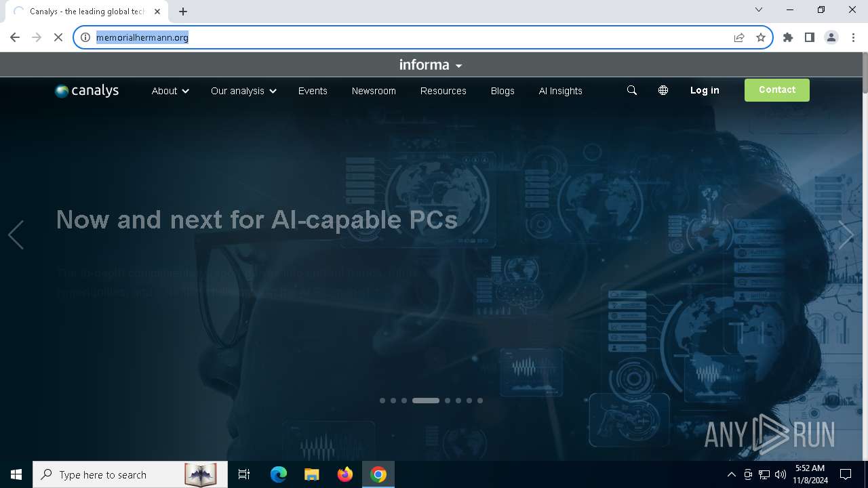
Task: Share this page icon
Action: 739,37
